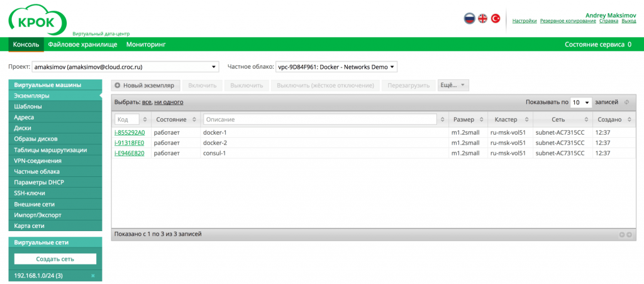Screen dimensions: 644x284
Task: Remove the 192.168.1.0/24 network with x icon
Action: click(93, 276)
